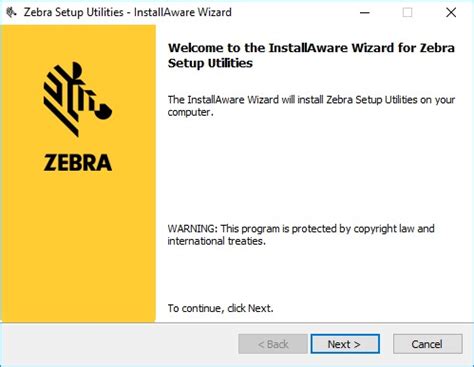This screenshot has height=367, width=474.
Task: Click the disabled maximize button
Action: click(407, 12)
